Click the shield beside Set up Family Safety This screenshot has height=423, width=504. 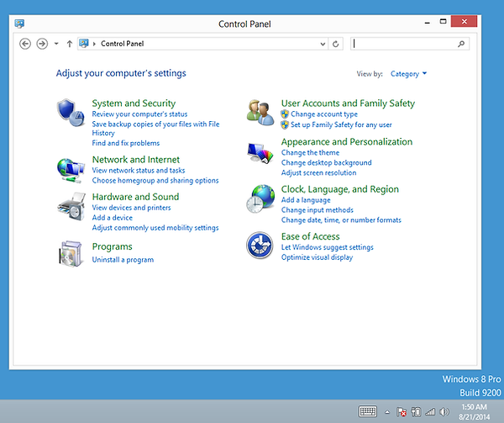point(285,124)
